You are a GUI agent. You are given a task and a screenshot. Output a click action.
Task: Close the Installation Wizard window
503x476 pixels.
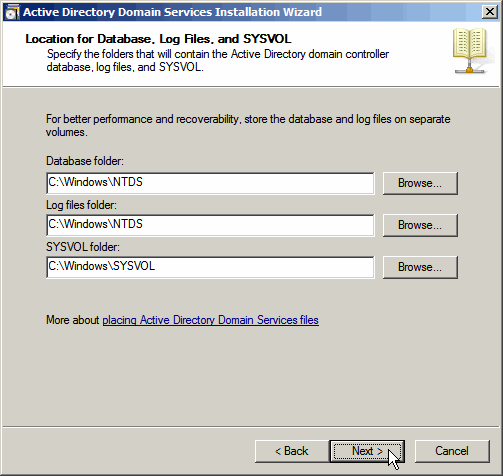(490, 12)
